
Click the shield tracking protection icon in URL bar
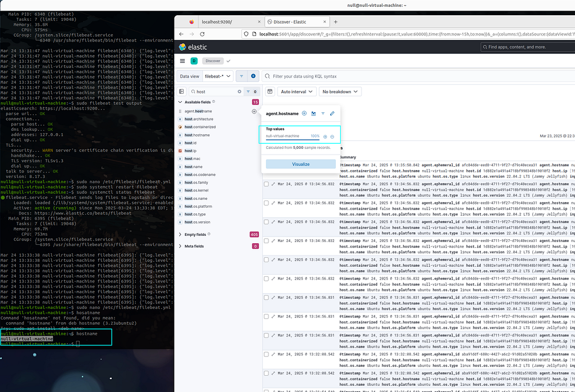[246, 34]
